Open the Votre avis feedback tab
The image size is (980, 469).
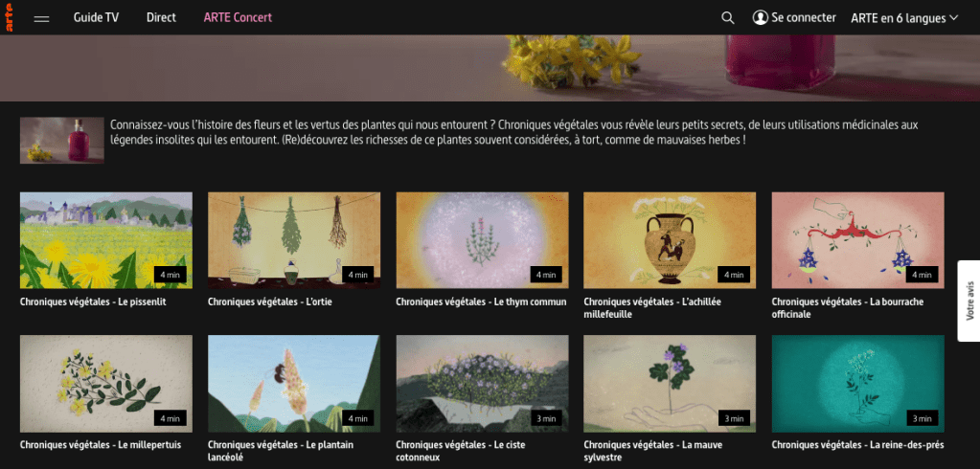[969, 301]
